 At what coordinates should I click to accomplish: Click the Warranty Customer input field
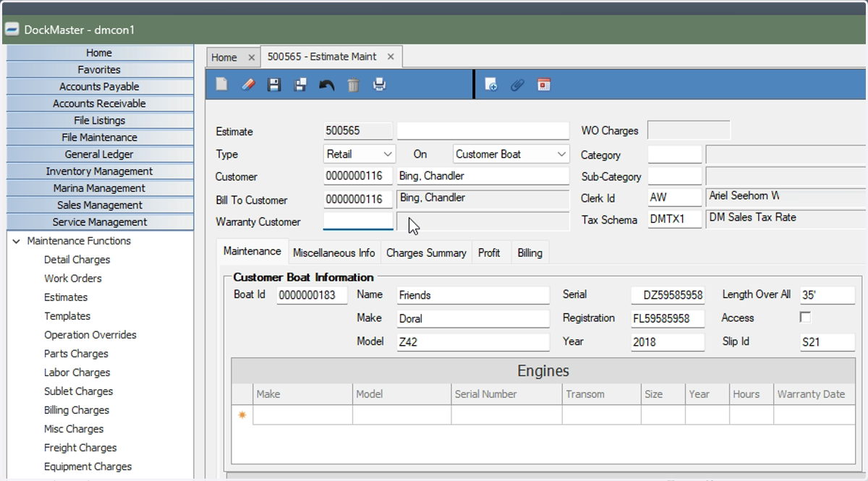coord(358,221)
